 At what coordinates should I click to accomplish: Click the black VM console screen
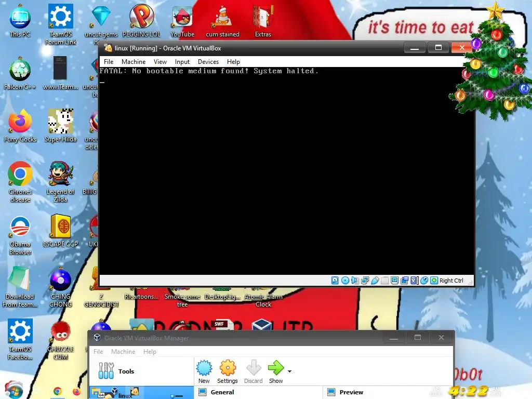pos(286,170)
